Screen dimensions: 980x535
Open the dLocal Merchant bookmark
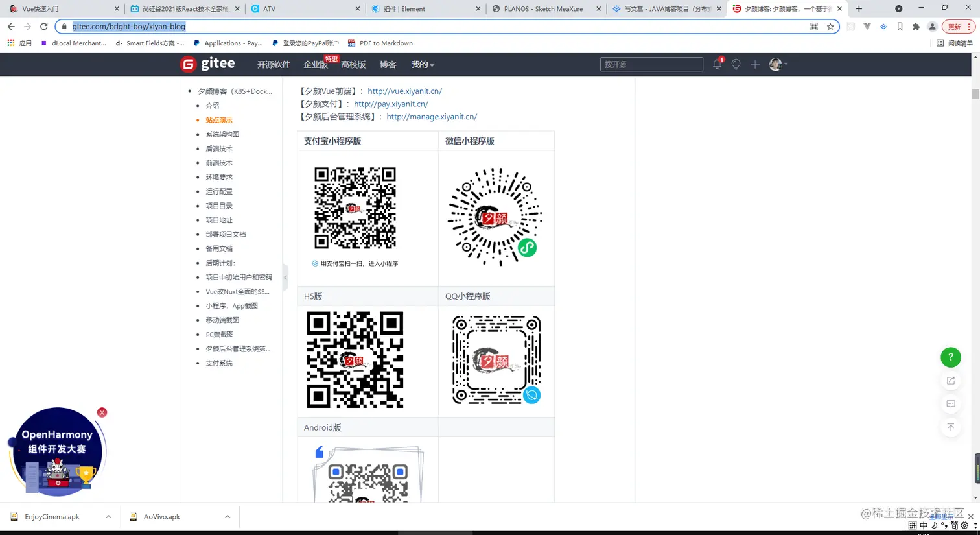(x=73, y=43)
